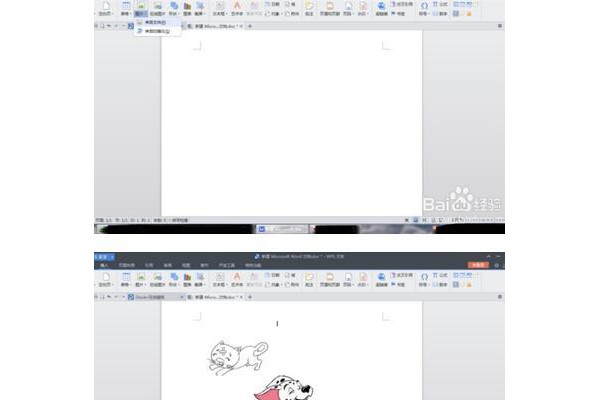Click the Hyperlink icon in lower window

pyautogui.click(x=381, y=277)
